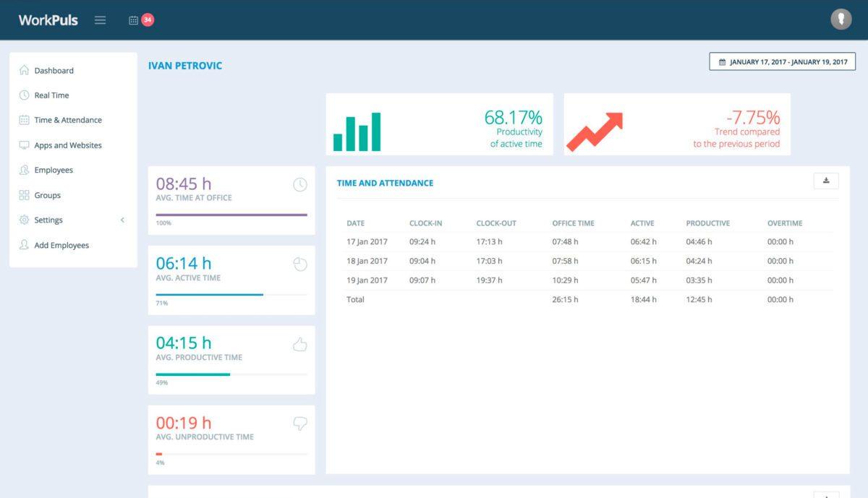The height and width of the screenshot is (498, 868).
Task: Open Apps and Websites page
Action: [x=67, y=145]
